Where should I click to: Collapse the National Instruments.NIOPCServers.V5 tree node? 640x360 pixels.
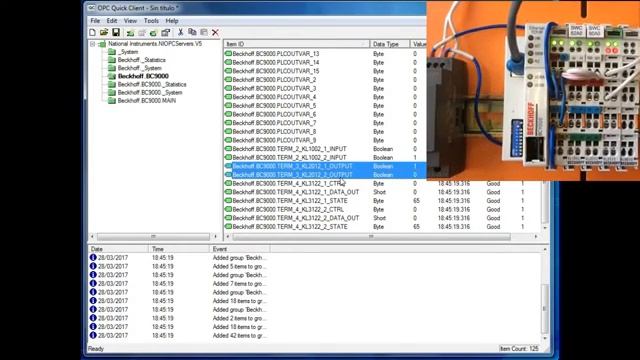click(x=93, y=44)
